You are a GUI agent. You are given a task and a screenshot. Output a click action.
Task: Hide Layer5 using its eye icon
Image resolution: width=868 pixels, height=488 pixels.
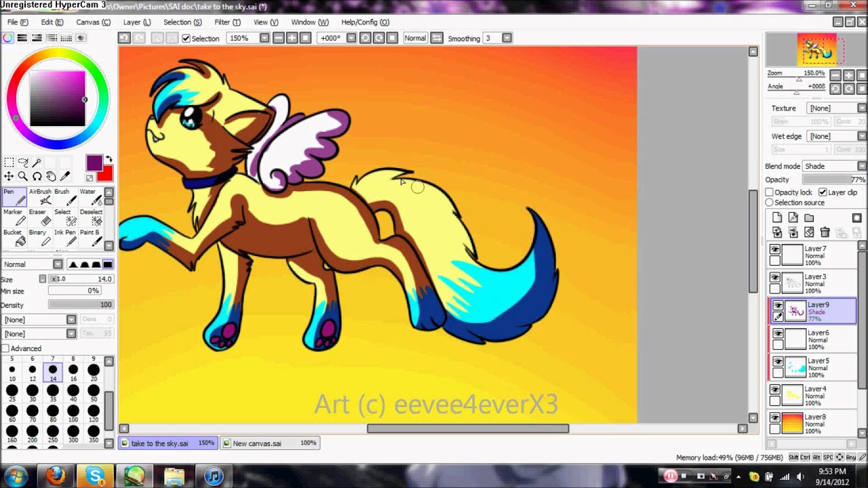click(778, 362)
